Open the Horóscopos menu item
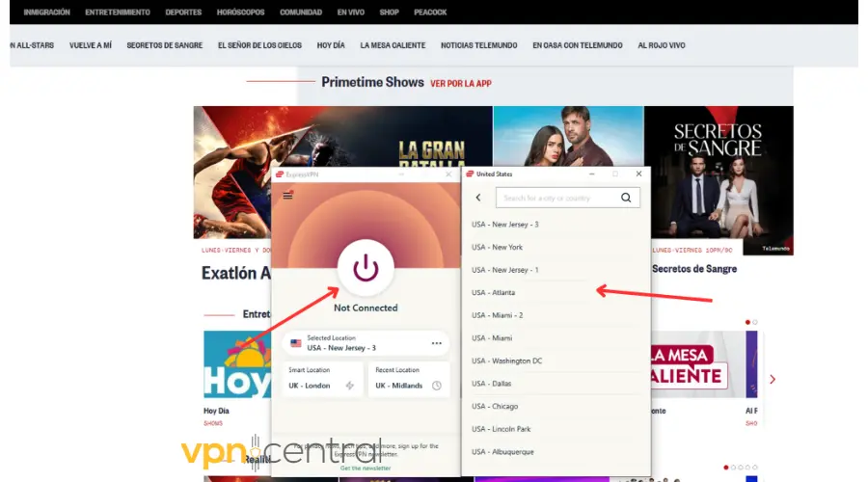Viewport: 868px width, 482px height. (x=241, y=13)
